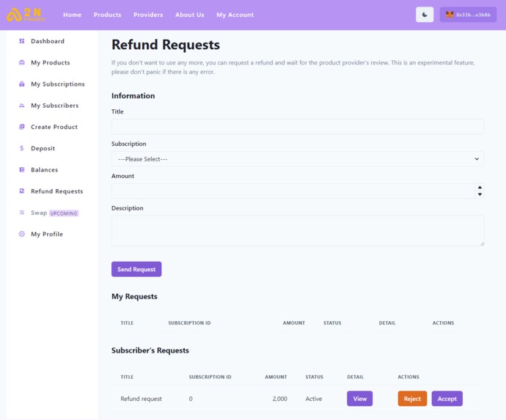Open My Subscriptions sidebar link
The width and height of the screenshot is (506, 420).
coord(58,84)
